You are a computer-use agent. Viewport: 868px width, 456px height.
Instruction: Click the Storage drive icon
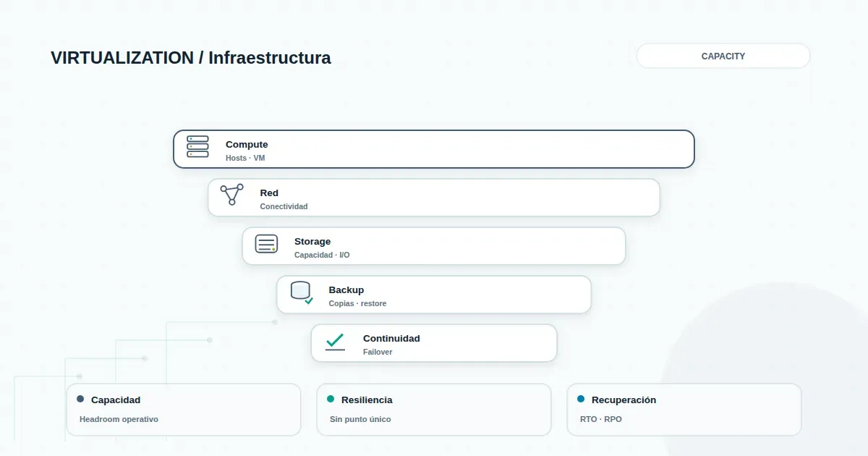(x=266, y=244)
